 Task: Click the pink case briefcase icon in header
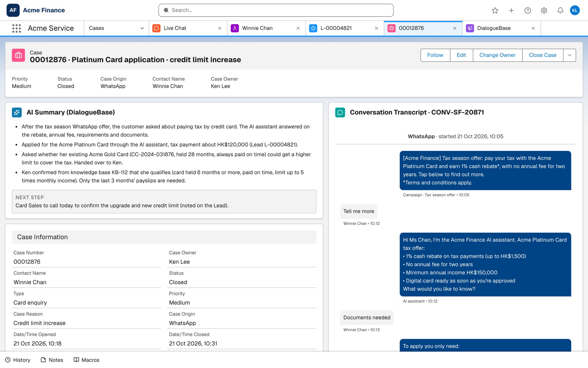coord(18,55)
